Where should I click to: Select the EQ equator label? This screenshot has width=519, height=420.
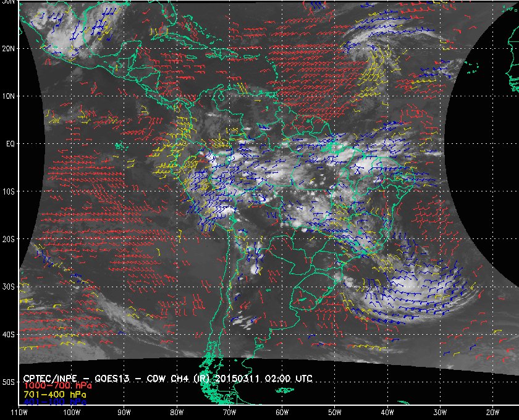coord(11,144)
